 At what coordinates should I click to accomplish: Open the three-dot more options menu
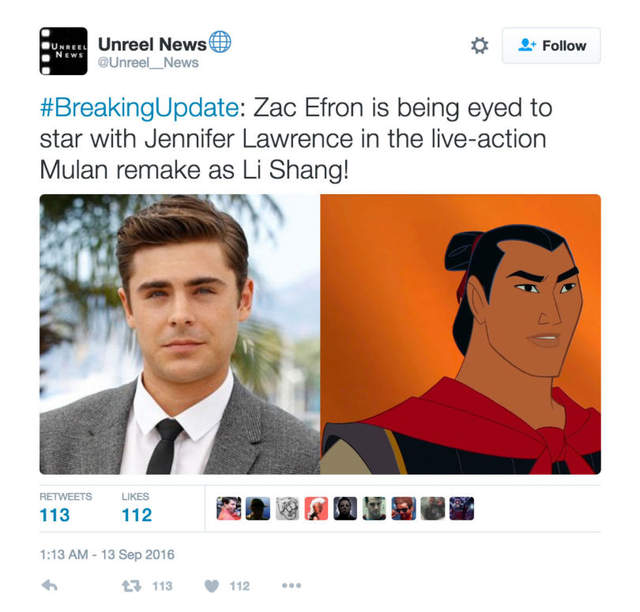(x=291, y=585)
